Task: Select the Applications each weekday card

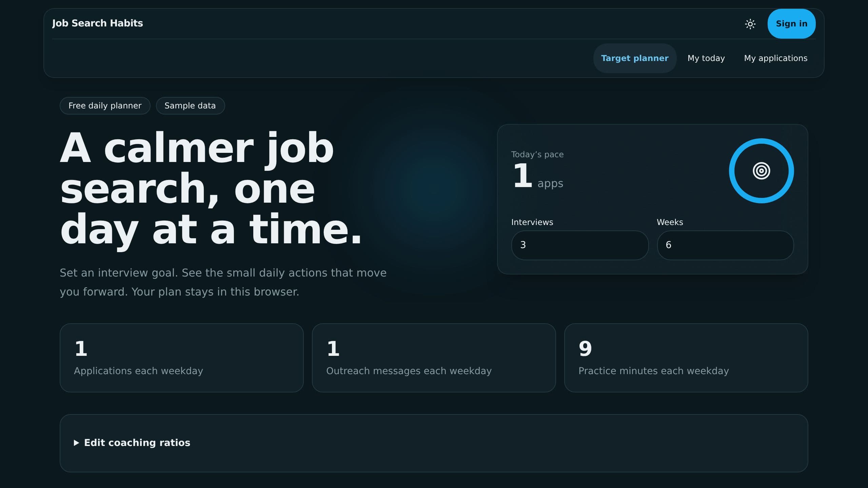Action: 181,358
